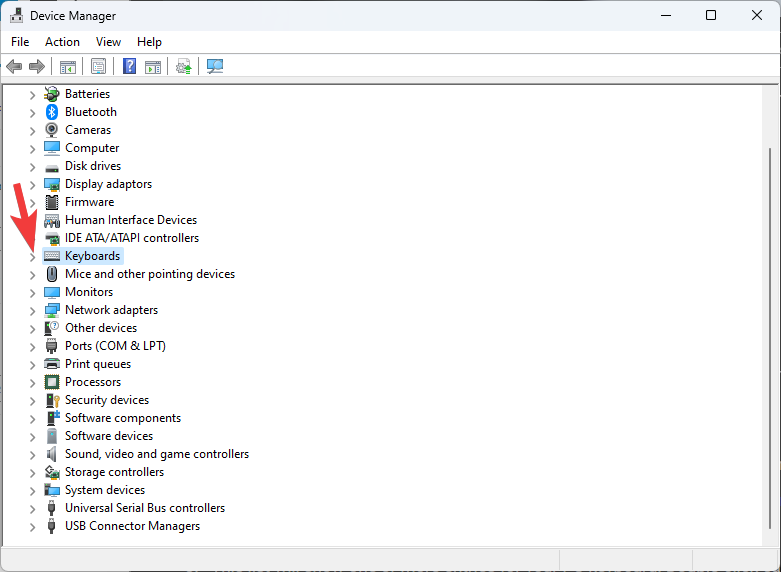Click the IDE ATA/ATAPI controllers icon
Image resolution: width=781 pixels, height=572 pixels.
pos(52,238)
